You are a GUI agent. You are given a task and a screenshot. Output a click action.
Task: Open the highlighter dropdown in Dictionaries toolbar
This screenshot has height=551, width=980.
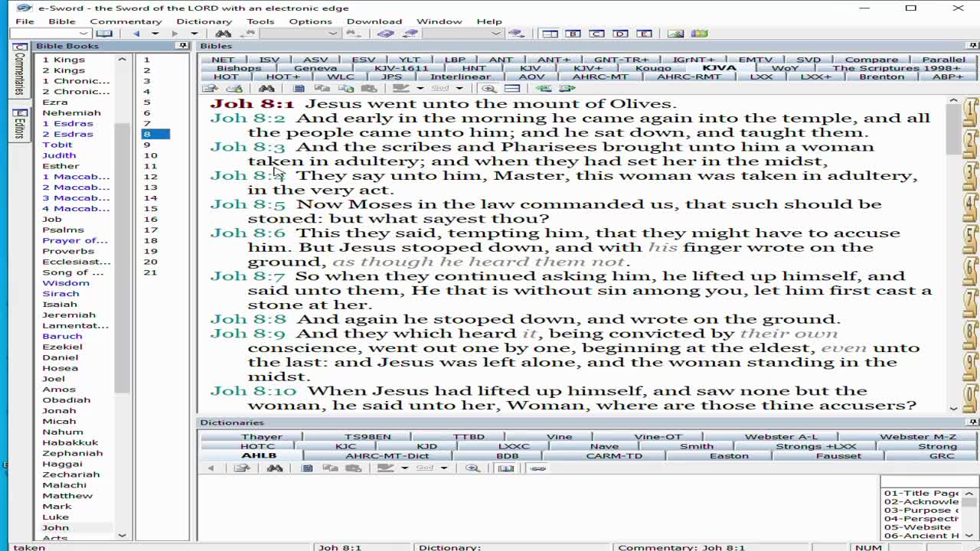coord(404,468)
